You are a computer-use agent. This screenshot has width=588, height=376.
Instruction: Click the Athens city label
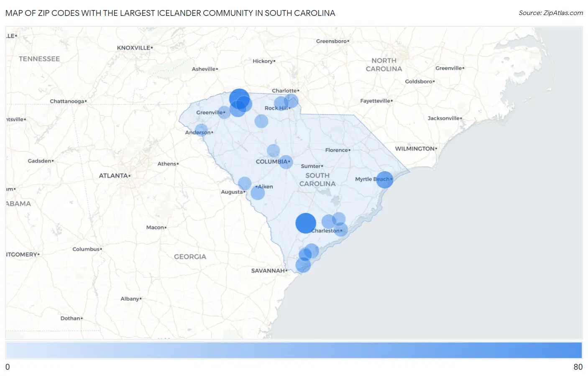click(167, 164)
